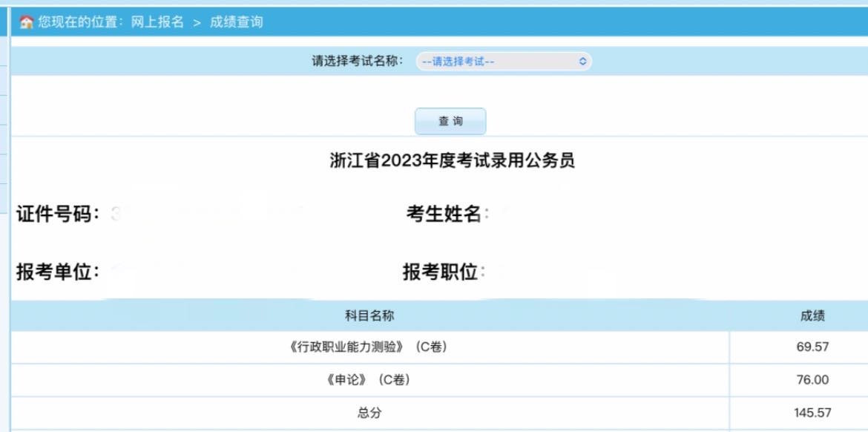The image size is (868, 432).
Task: Click the 成绩查询 breadcrumb item
Action: [x=237, y=22]
